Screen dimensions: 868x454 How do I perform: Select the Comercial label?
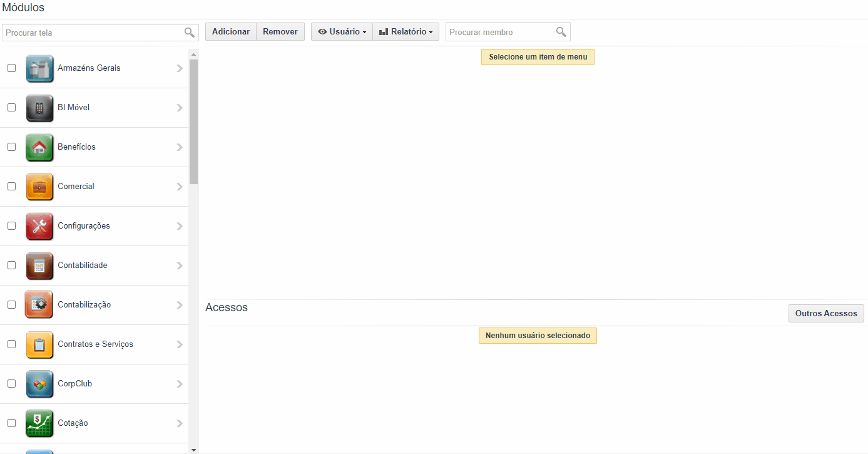click(76, 187)
